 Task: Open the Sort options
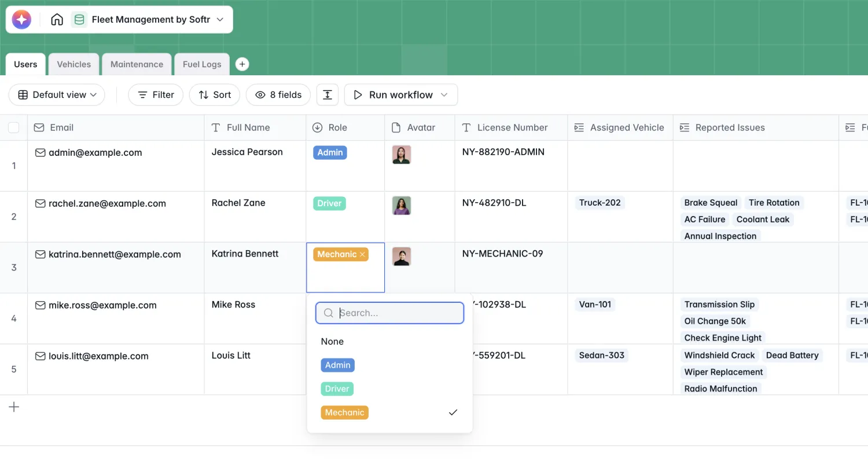(215, 95)
